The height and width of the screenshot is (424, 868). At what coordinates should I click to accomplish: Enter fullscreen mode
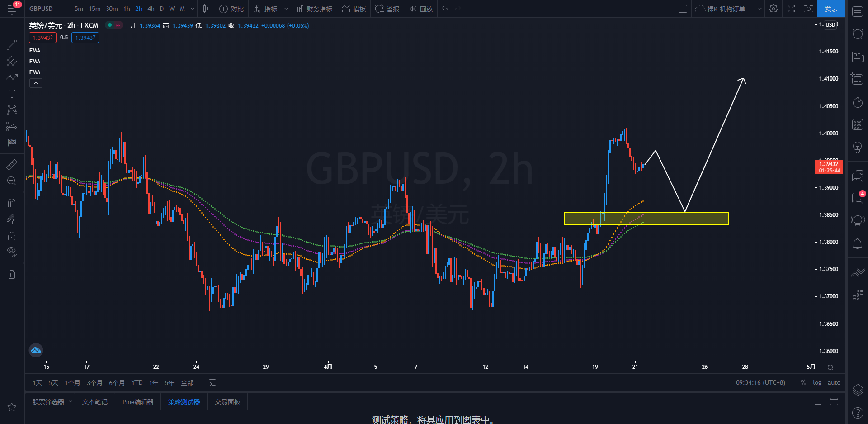pos(791,9)
